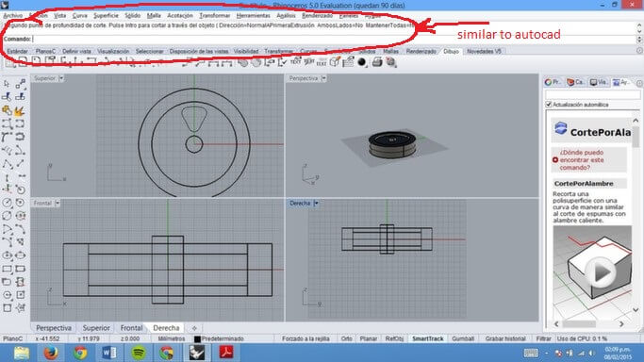The width and height of the screenshot is (644, 362).
Task: Toggle Forzado a la rejilla snap
Action: [x=305, y=338]
